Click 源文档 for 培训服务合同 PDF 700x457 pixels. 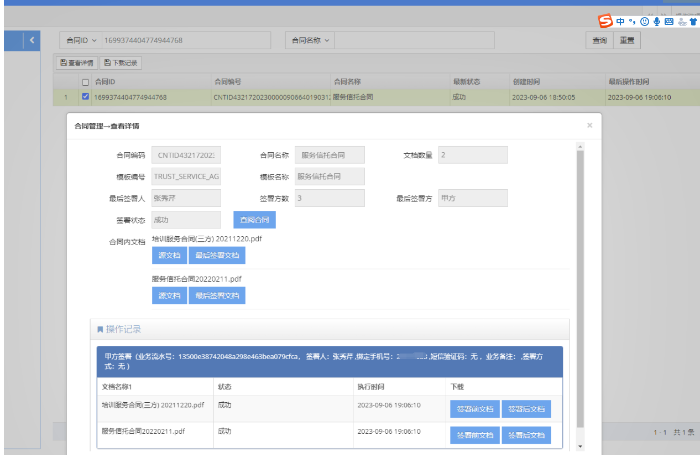coord(168,256)
